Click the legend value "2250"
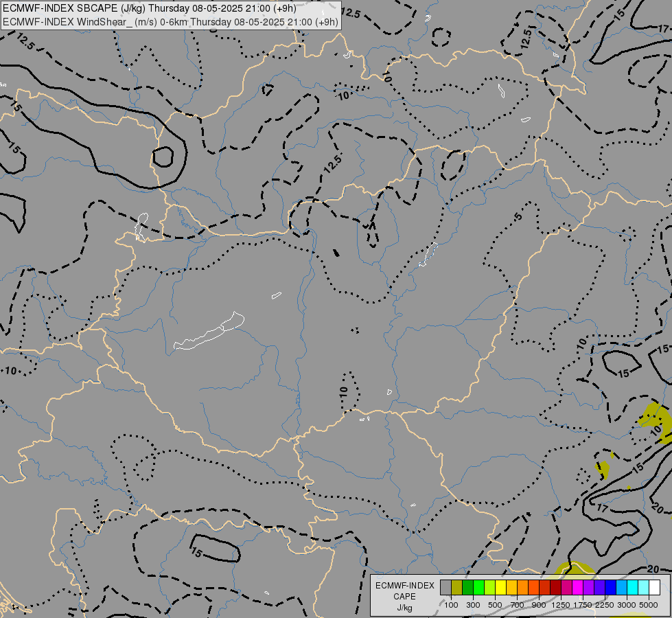The width and height of the screenshot is (672, 618). (x=605, y=605)
